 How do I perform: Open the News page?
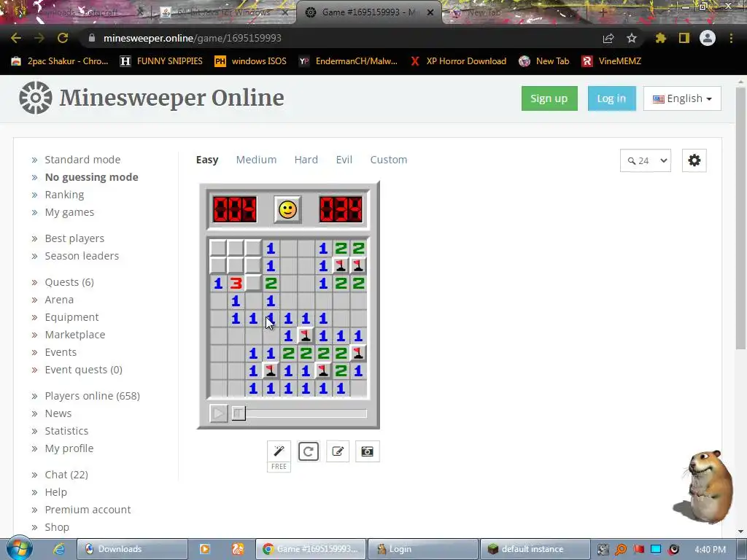[x=58, y=414]
